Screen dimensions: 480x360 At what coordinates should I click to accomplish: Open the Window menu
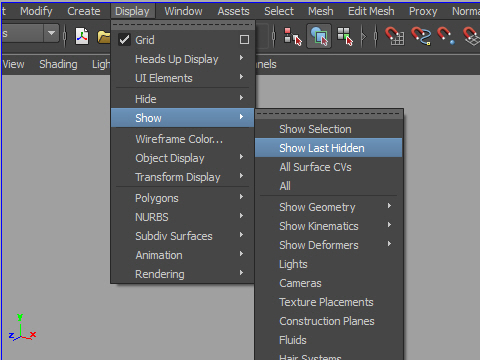coord(183,11)
